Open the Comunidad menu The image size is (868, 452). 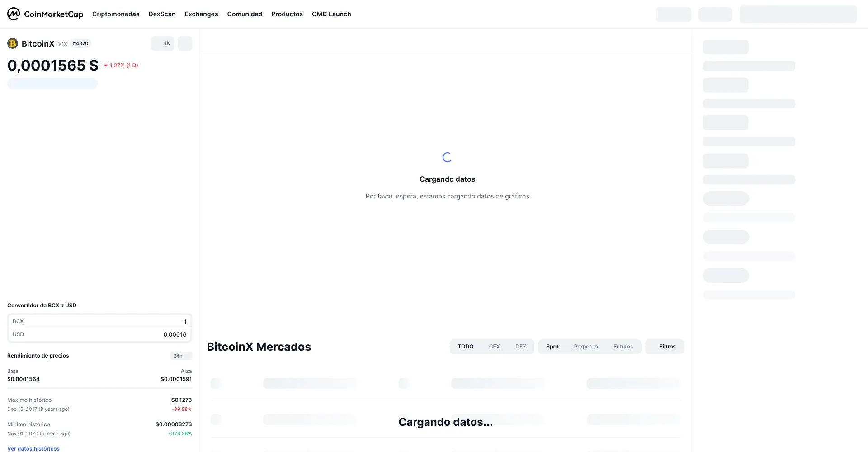pyautogui.click(x=245, y=14)
